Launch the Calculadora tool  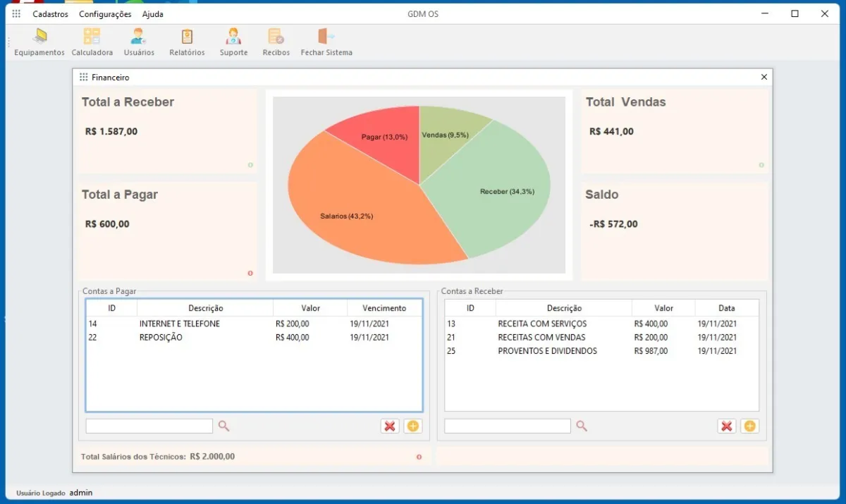[x=92, y=37]
